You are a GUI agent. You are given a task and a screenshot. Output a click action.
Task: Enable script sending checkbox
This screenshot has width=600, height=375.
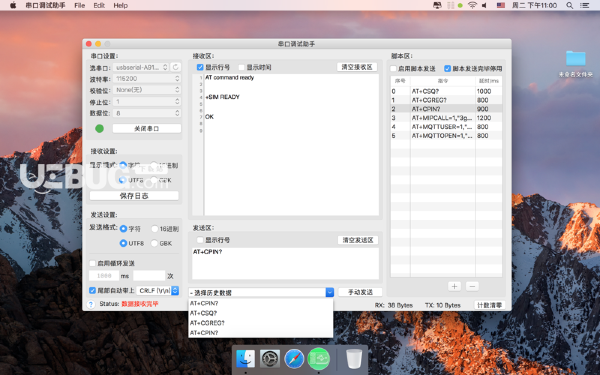[393, 68]
